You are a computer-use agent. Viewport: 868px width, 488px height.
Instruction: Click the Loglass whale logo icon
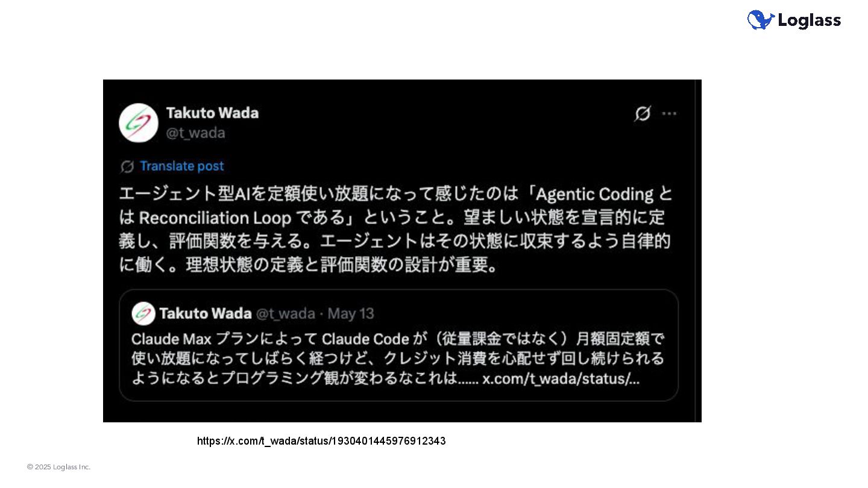pyautogui.click(x=761, y=20)
